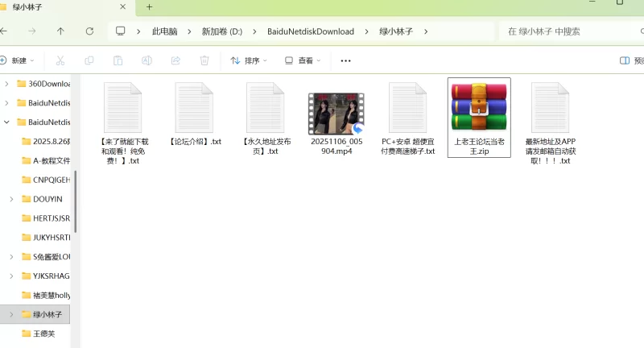Expand the DOUYIN folder node
Image resolution: width=644 pixels, height=348 pixels.
pyautogui.click(x=11, y=199)
